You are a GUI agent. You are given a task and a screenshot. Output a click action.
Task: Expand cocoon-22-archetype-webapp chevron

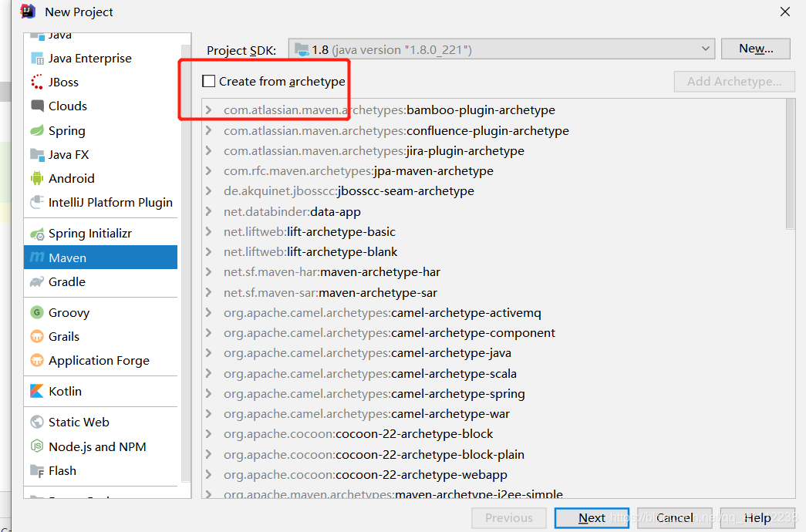coord(209,474)
